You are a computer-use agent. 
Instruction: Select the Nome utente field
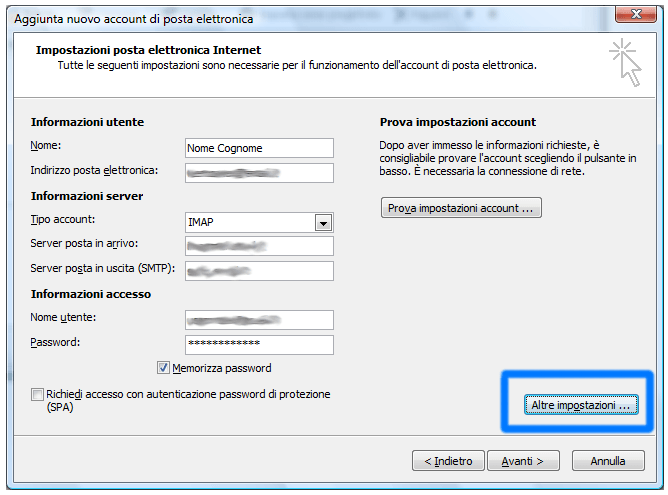259,320
